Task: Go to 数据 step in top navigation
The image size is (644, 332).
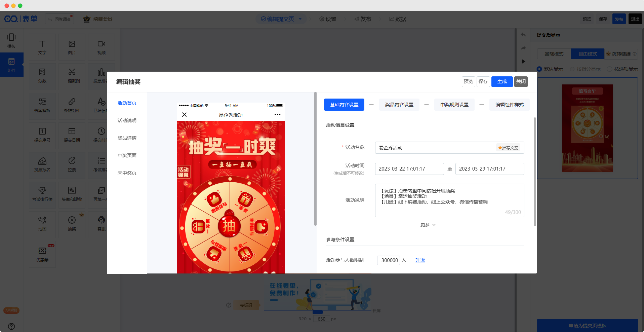Action: click(398, 19)
